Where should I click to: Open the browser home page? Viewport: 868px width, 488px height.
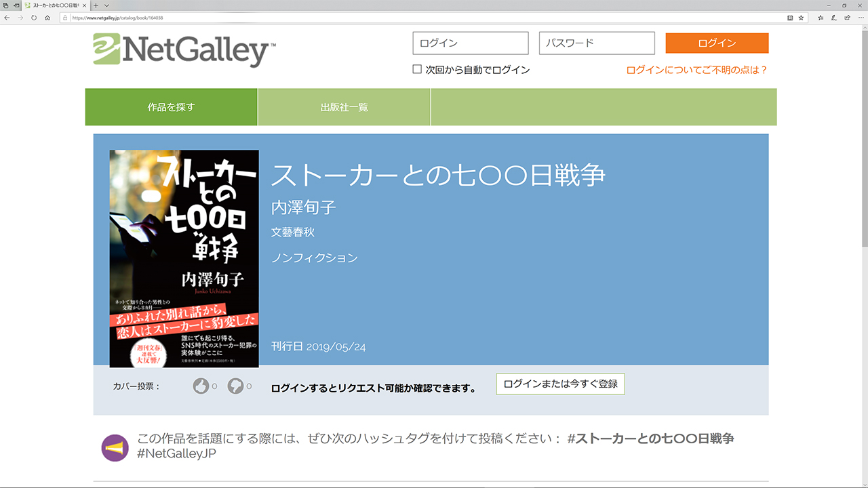47,18
